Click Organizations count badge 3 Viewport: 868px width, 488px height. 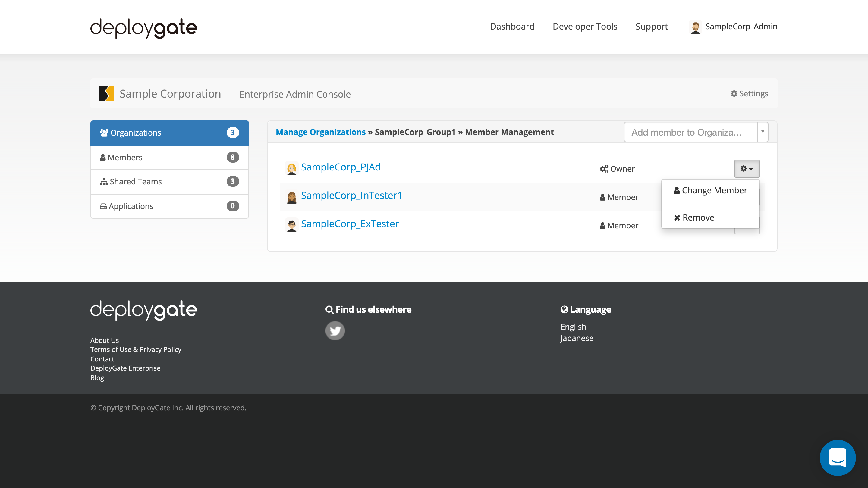tap(232, 132)
